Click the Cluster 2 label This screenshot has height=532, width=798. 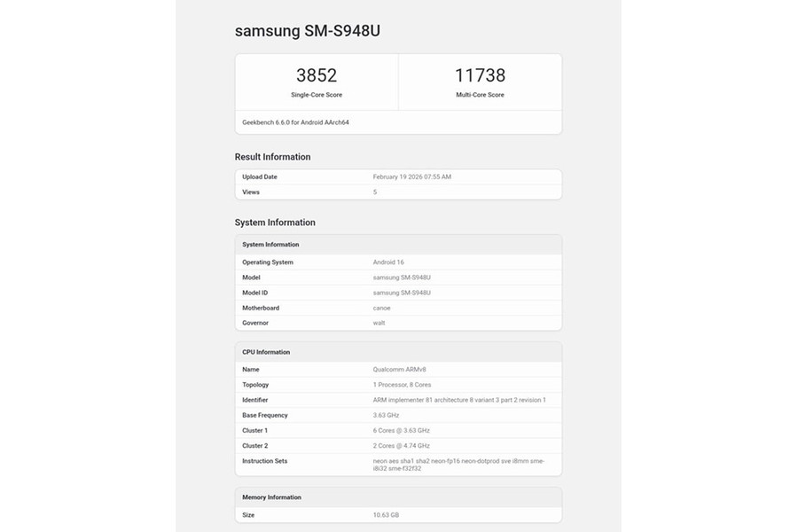pos(255,446)
